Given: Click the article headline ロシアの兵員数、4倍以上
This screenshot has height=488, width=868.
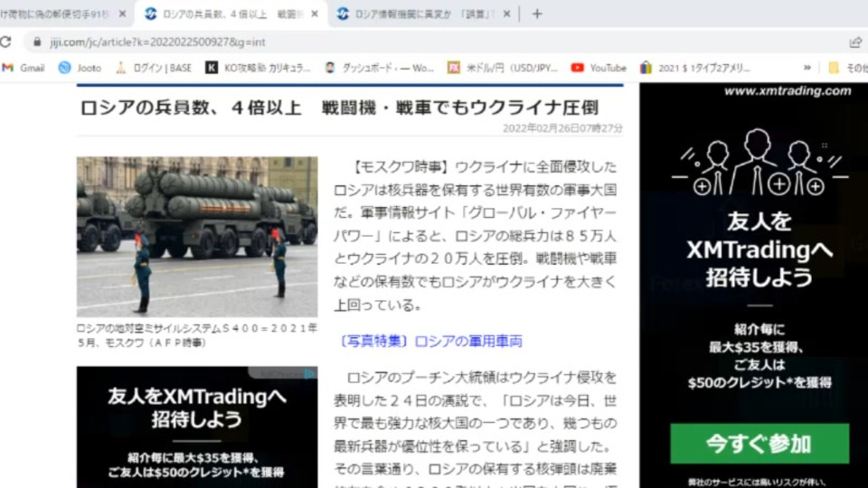Looking at the screenshot, I should click(339, 108).
